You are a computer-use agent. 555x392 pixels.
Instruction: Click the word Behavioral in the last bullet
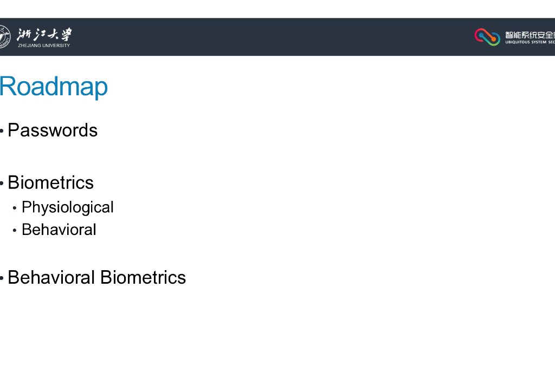coord(51,278)
